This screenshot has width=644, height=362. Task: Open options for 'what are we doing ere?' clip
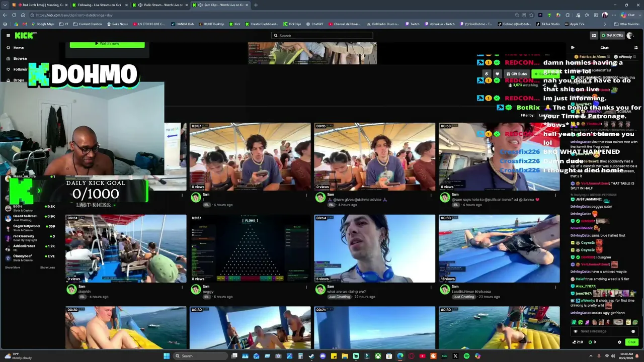coord(431,287)
